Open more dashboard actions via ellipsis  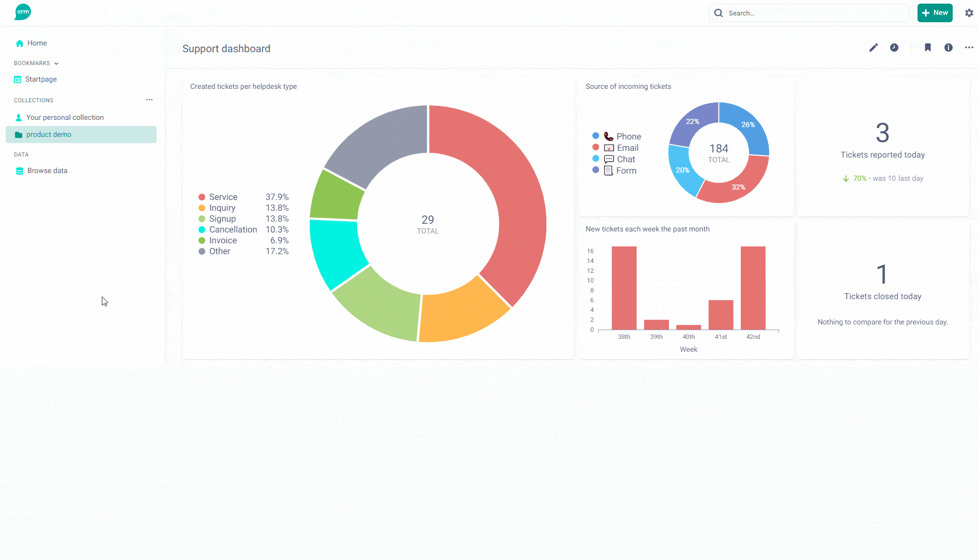coord(969,48)
